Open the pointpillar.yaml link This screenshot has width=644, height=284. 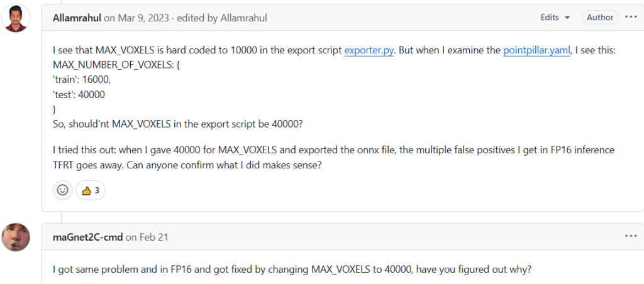[x=536, y=51]
